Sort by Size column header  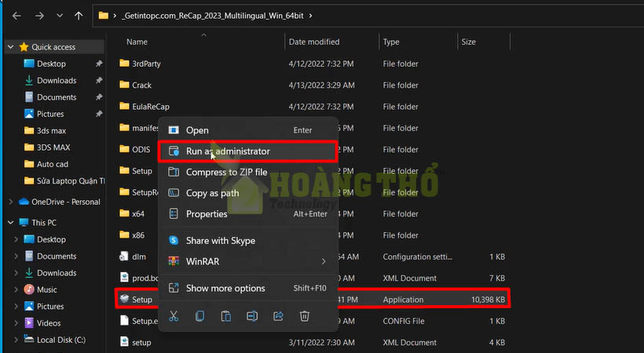point(468,42)
